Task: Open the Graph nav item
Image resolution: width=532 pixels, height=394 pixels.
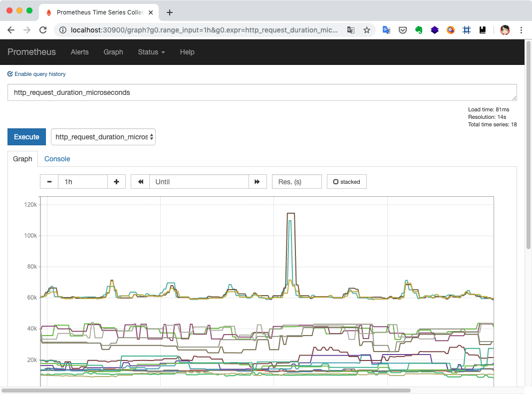Action: [113, 52]
